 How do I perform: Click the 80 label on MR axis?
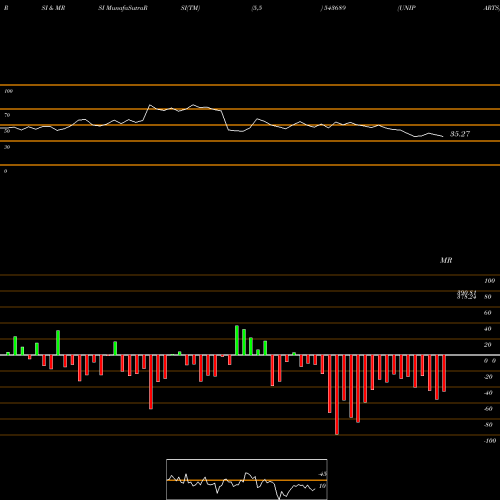(x=488, y=297)
